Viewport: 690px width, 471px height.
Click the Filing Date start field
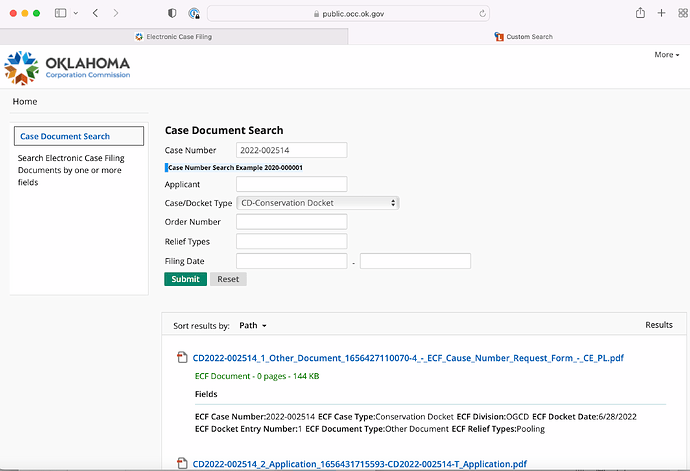pyautogui.click(x=291, y=261)
